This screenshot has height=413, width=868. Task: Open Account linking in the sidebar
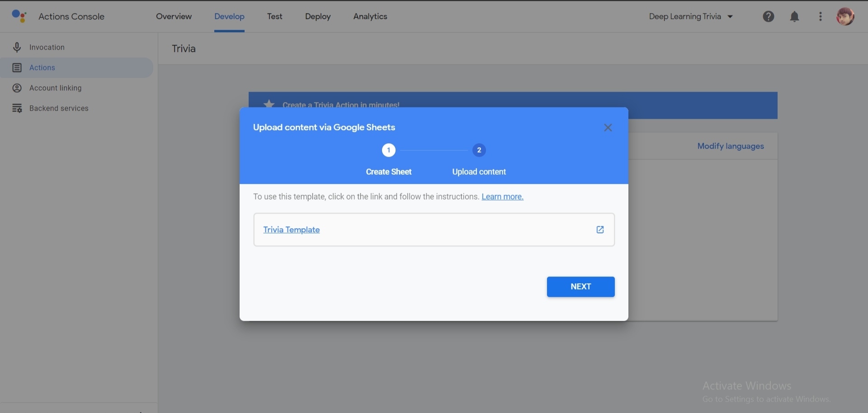(x=77, y=88)
